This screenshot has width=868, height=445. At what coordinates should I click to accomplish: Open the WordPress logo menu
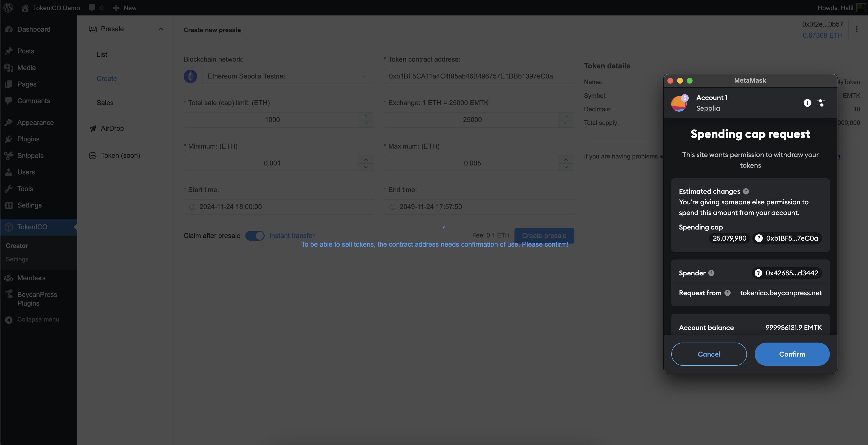tap(8, 7)
